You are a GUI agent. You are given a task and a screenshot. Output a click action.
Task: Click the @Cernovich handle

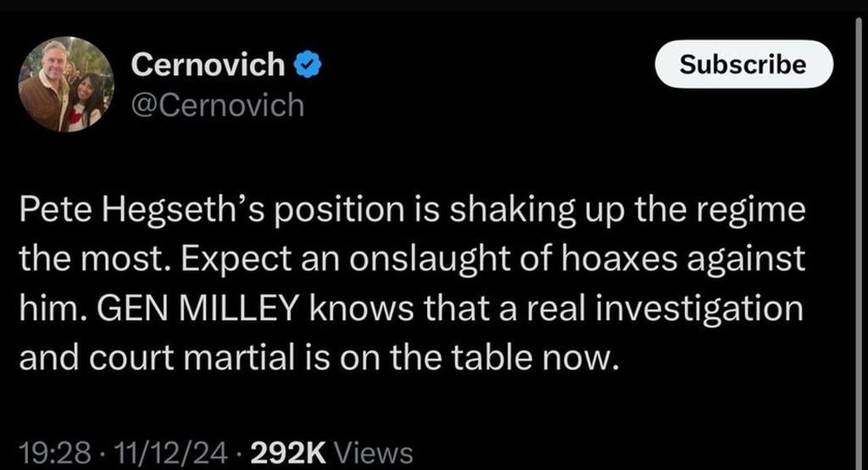point(217,105)
